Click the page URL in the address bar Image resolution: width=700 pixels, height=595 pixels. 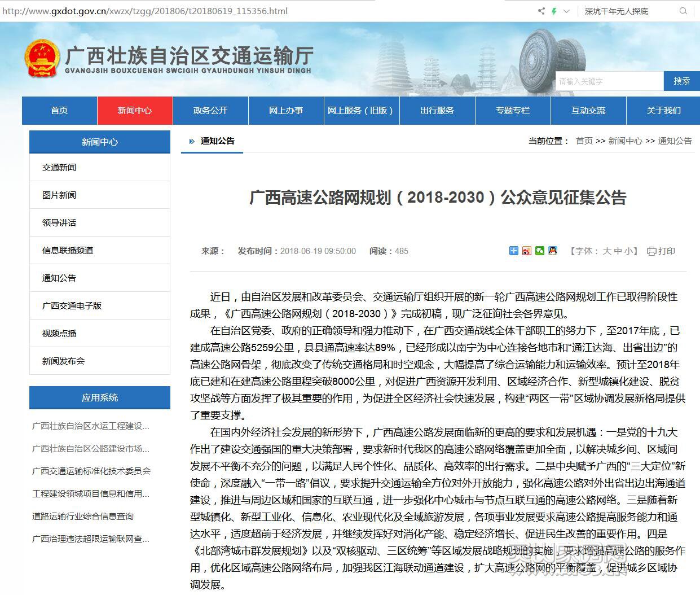click(145, 11)
